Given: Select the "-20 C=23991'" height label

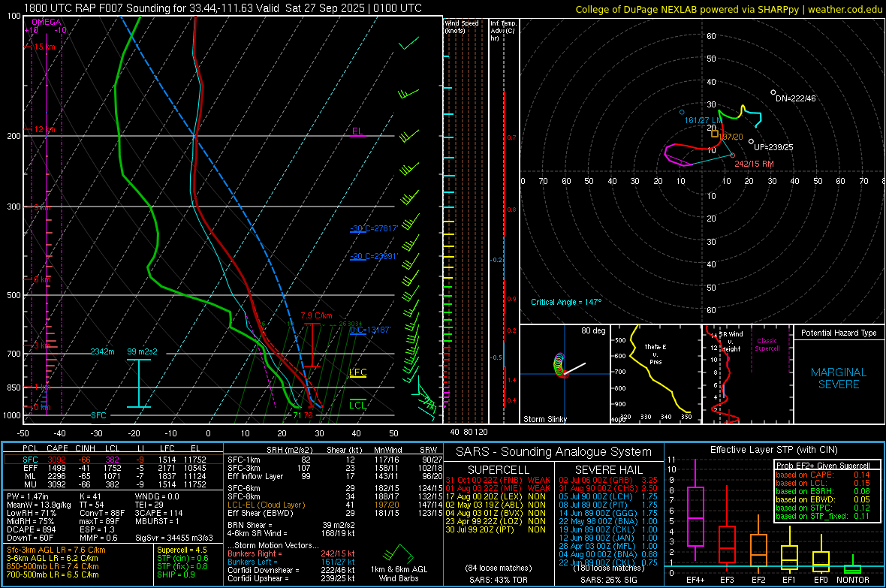Looking at the screenshot, I should pyautogui.click(x=374, y=256).
